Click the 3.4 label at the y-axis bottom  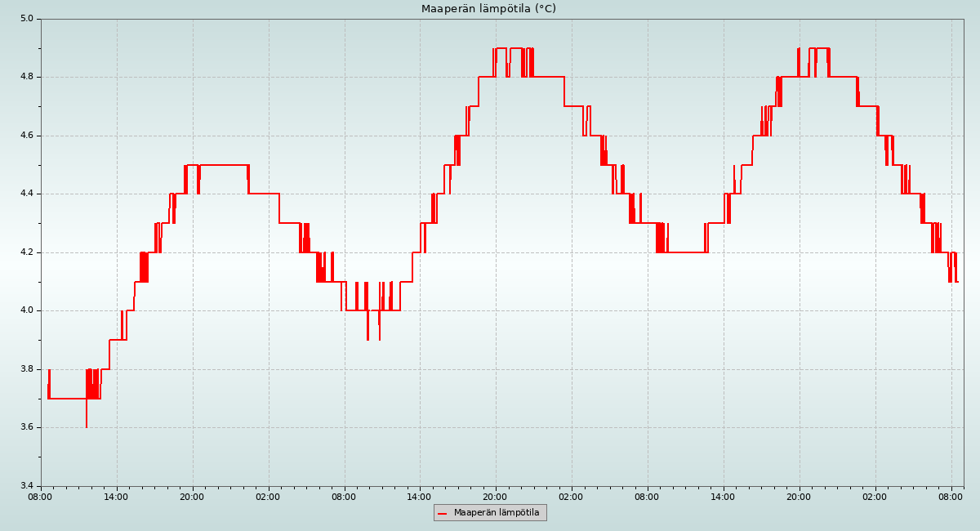click(x=27, y=486)
